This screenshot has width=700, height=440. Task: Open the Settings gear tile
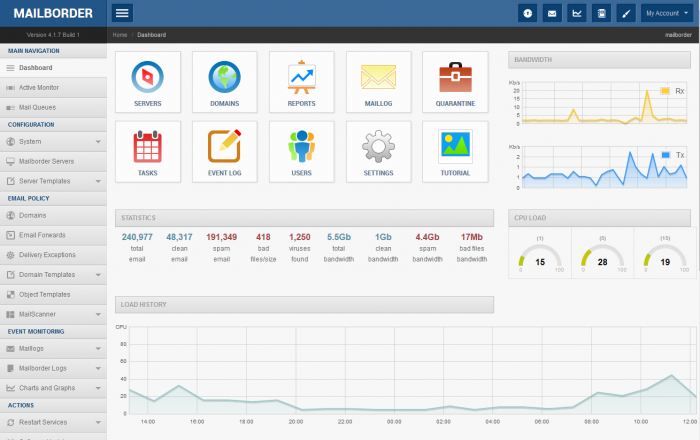[378, 152]
